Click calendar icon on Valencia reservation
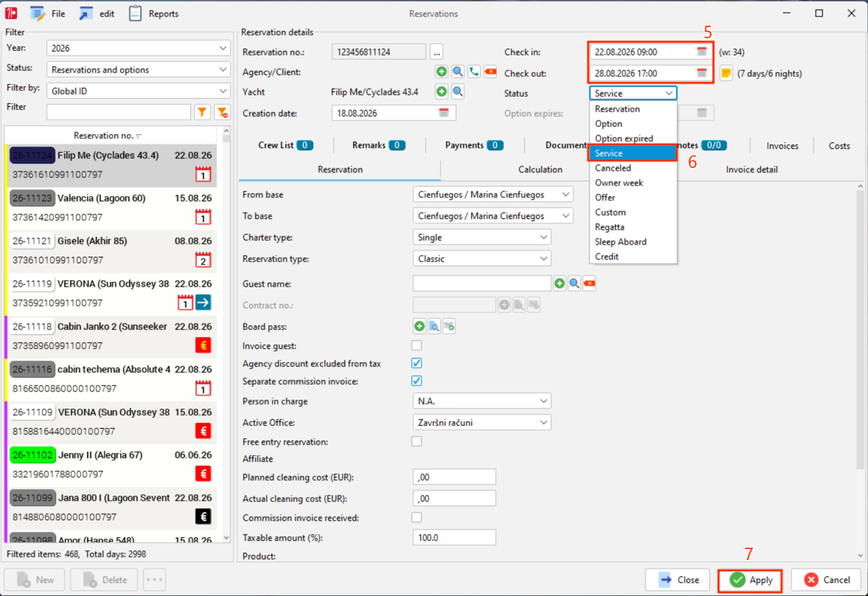This screenshot has width=868, height=596. 203,216
